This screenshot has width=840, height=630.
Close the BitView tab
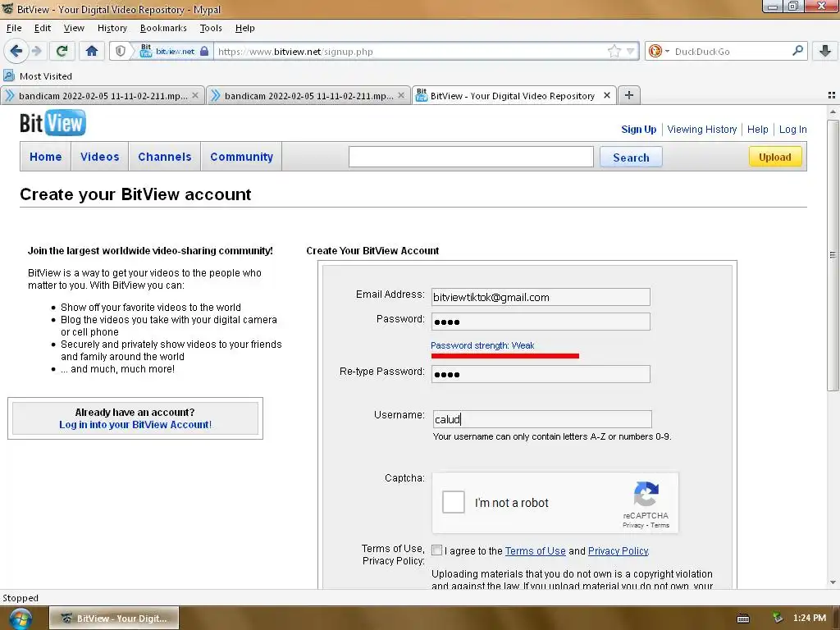coord(606,95)
